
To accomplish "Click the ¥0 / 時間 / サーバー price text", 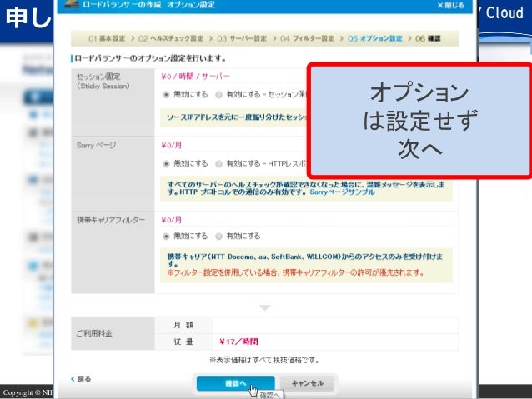I will pos(195,77).
